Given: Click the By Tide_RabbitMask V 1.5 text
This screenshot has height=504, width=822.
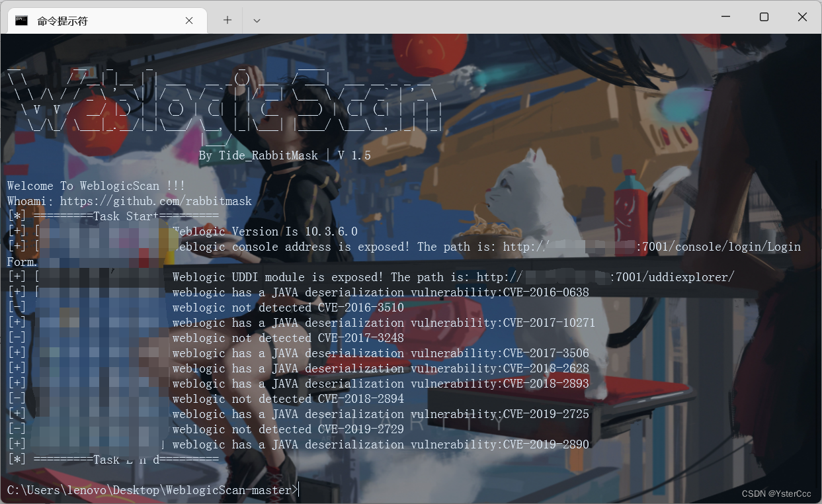Looking at the screenshot, I should point(285,155).
